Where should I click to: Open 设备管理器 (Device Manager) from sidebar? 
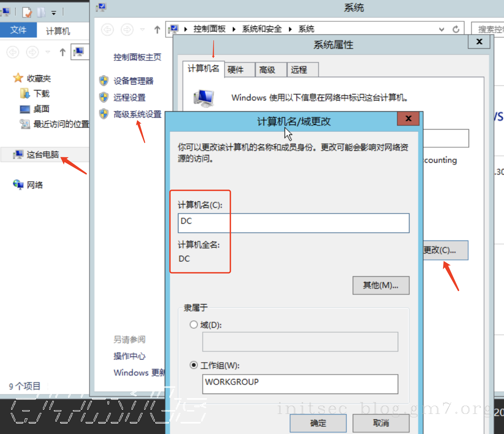133,81
